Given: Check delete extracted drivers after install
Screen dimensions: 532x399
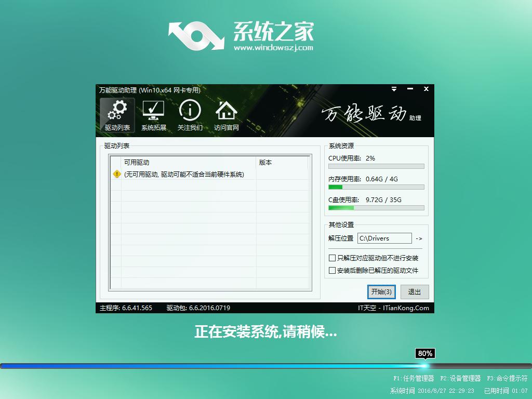Looking at the screenshot, I should click(x=331, y=270).
